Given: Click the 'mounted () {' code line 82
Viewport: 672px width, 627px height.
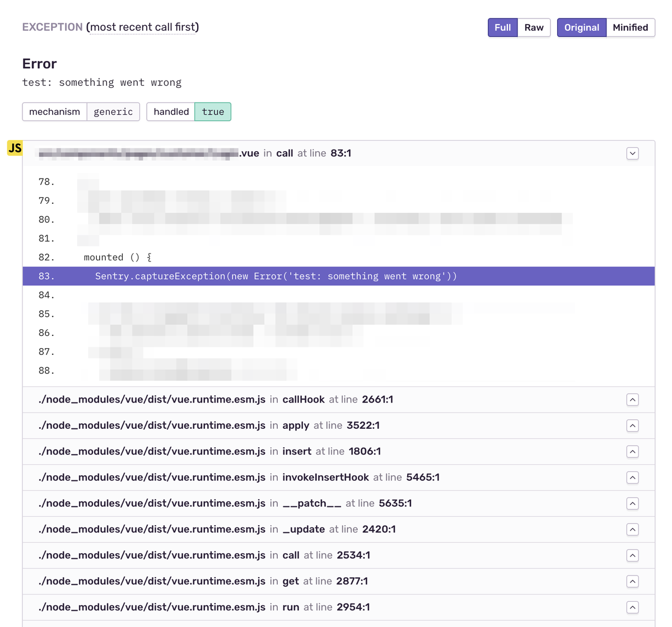Looking at the screenshot, I should click(118, 258).
